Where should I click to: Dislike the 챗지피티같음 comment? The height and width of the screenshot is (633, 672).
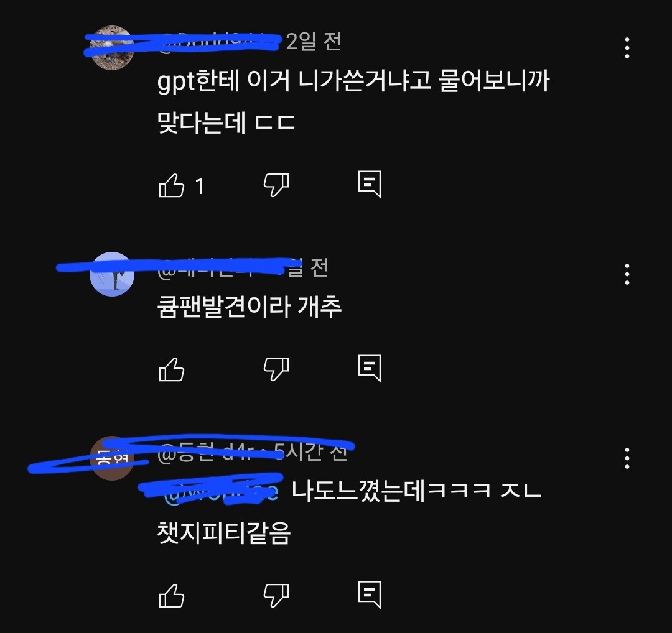pos(276,596)
